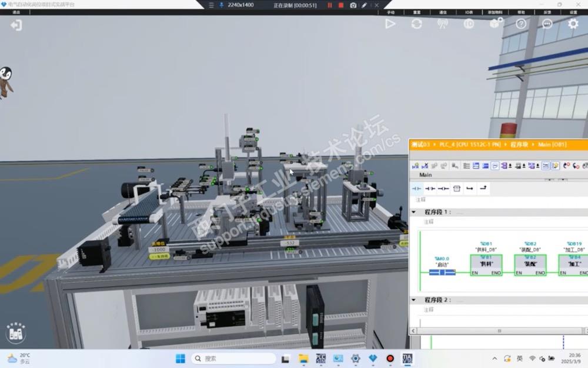Open the IO table icon

(x=469, y=24)
